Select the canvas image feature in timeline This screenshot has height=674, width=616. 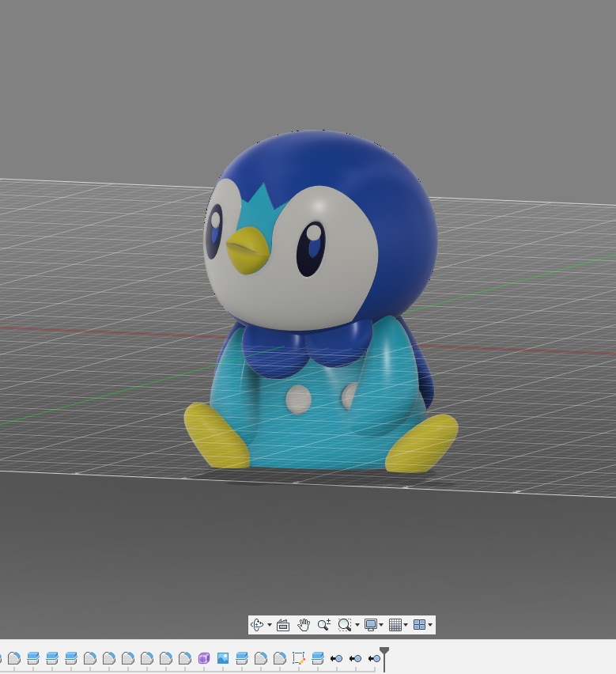point(222,658)
